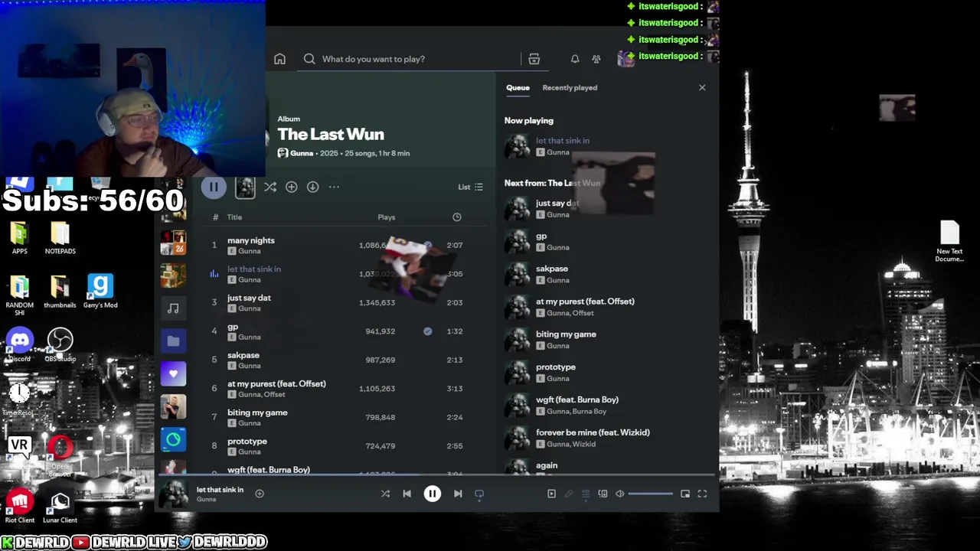Enter full screen from the player bar
The width and height of the screenshot is (980, 551).
click(702, 494)
